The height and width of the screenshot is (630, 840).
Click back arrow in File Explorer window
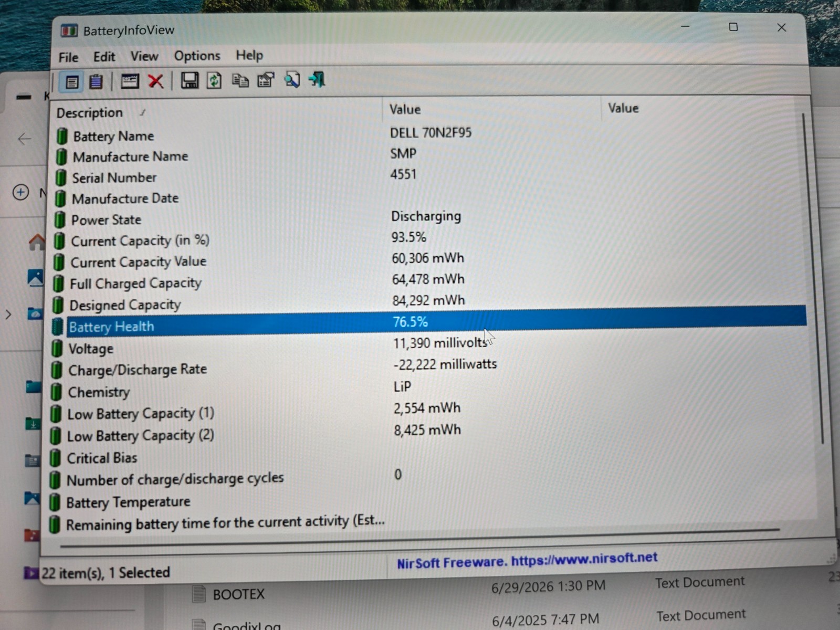pos(24,139)
